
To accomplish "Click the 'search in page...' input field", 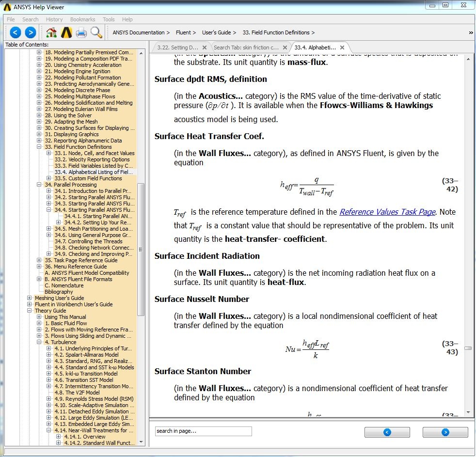I will (204, 431).
